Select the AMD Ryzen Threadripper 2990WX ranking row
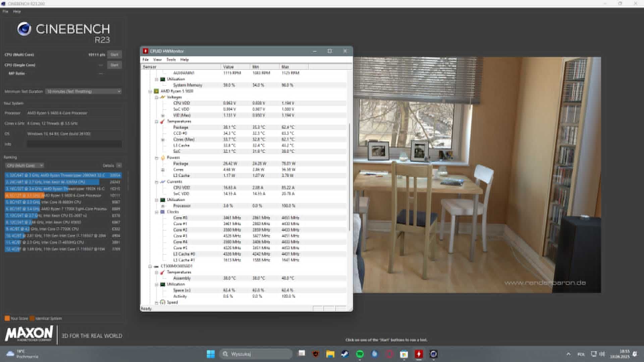The width and height of the screenshot is (644, 362). [x=63, y=175]
